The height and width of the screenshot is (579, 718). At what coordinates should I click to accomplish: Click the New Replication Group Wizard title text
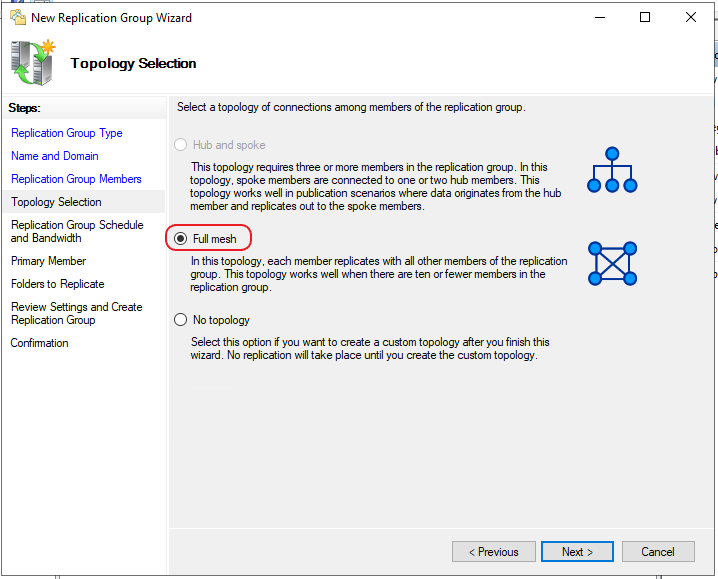click(x=111, y=18)
